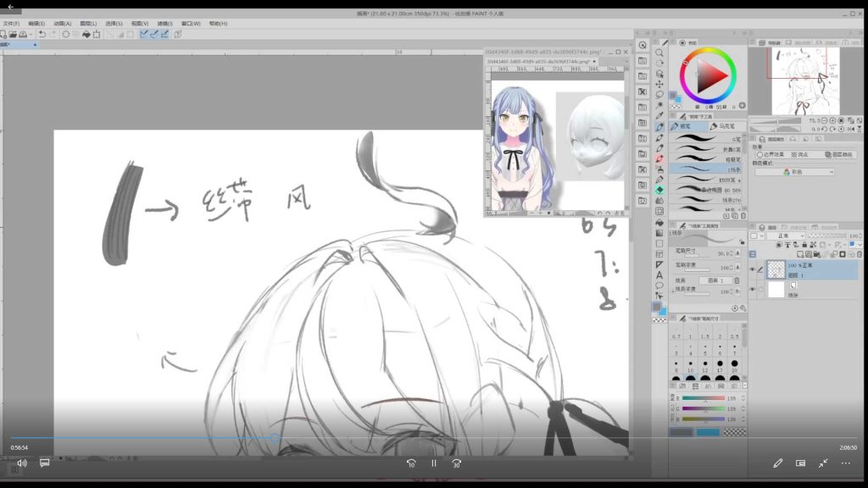The height and width of the screenshot is (488, 868).
Task: Toggle the video player's subtitles icon
Action: pyautogui.click(x=45, y=463)
